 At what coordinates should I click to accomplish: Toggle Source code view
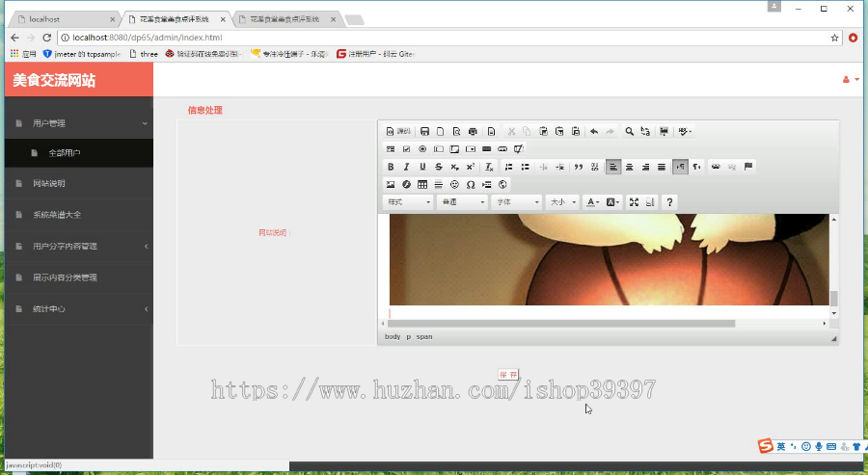[398, 132]
